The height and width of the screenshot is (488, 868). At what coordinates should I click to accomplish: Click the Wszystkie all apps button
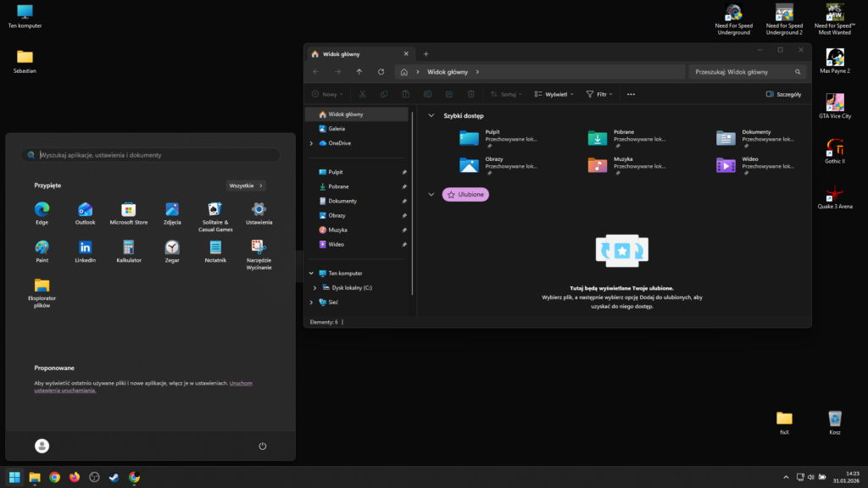(x=246, y=185)
